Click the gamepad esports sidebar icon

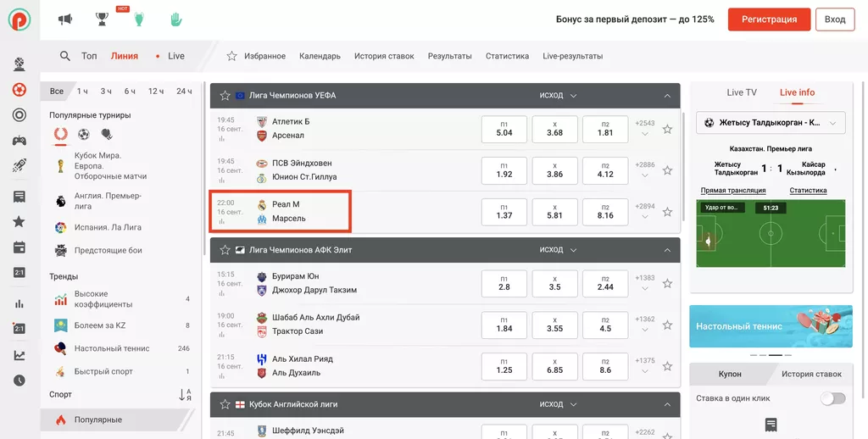pos(19,141)
